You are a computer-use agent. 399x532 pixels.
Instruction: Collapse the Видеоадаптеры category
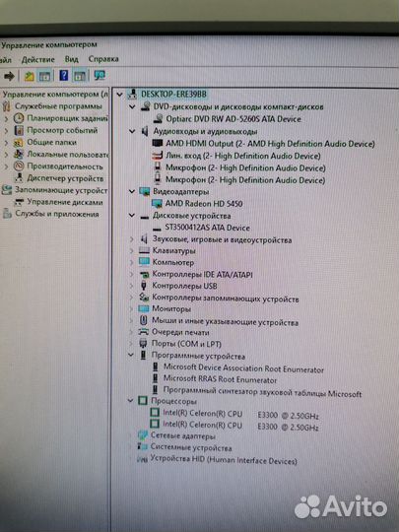tap(132, 192)
